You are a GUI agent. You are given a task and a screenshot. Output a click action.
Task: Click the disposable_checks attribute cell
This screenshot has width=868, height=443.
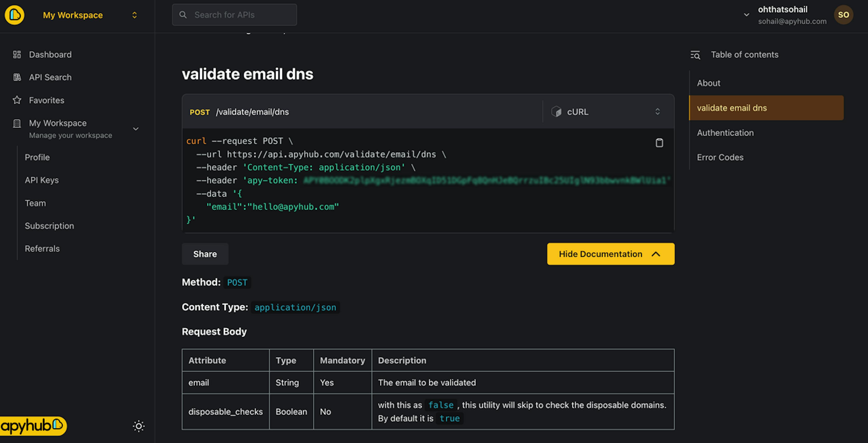coord(226,412)
